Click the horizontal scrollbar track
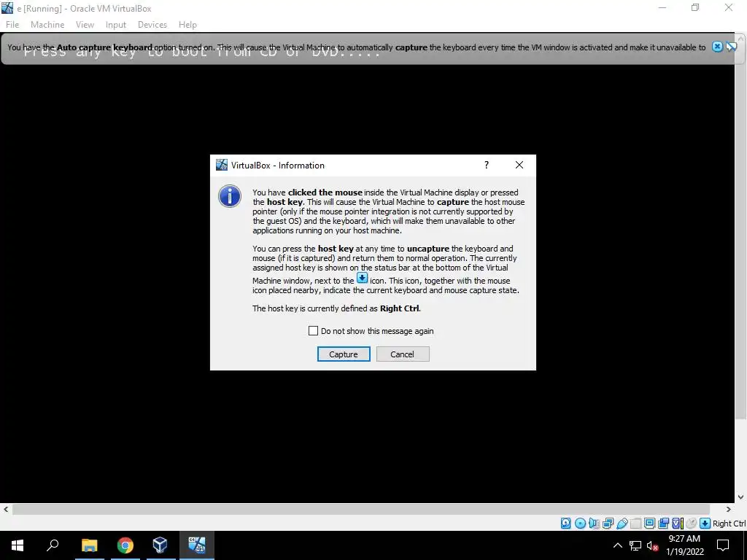The height and width of the screenshot is (560, 747). 360,510
